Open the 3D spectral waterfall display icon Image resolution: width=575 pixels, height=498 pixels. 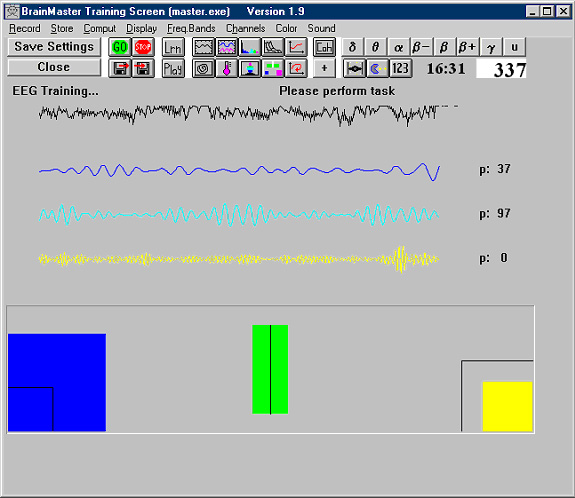[273, 47]
